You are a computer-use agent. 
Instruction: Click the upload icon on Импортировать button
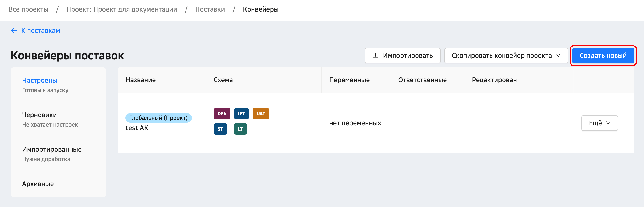coord(375,56)
